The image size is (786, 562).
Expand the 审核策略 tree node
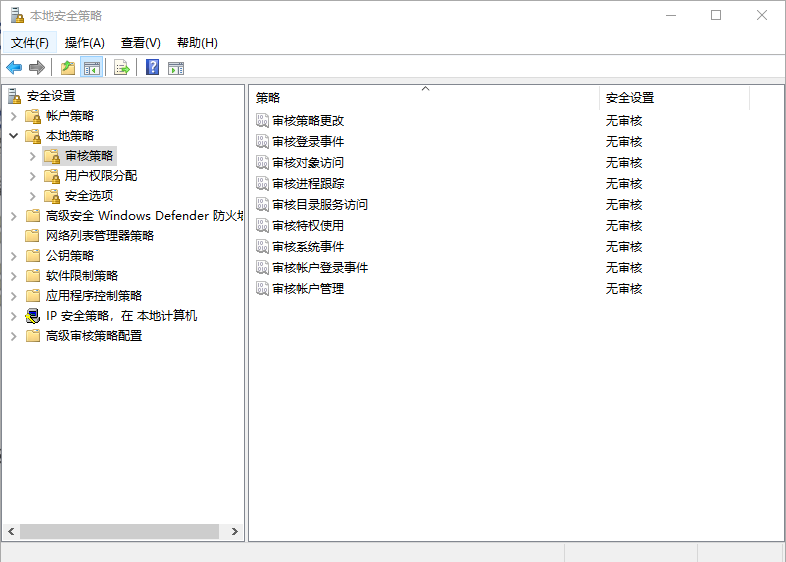tap(33, 156)
